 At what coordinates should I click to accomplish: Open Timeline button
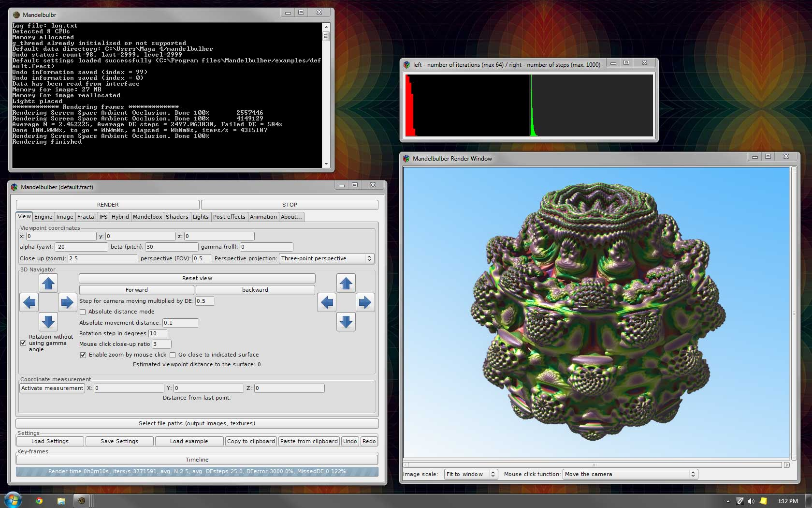197,460
